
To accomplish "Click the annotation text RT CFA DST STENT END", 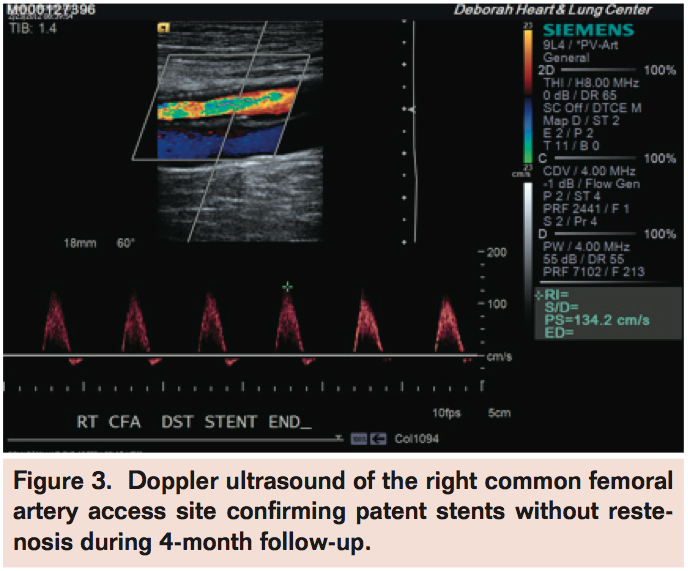I will point(194,422).
